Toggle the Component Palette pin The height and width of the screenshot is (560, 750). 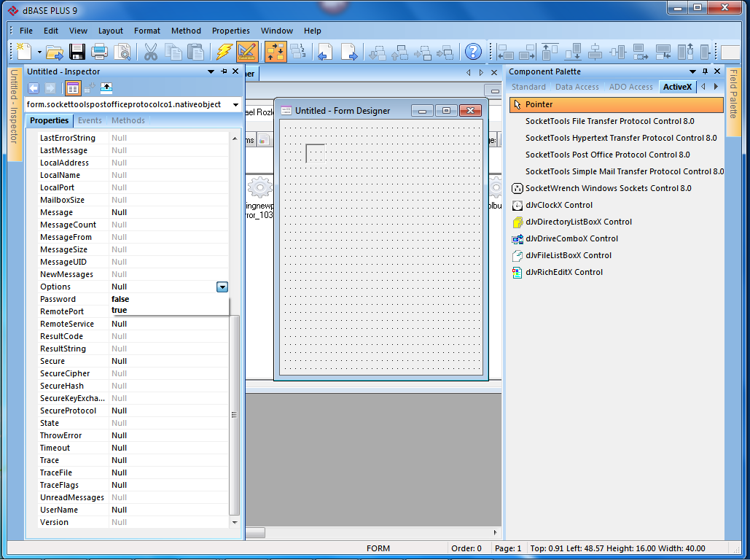tap(705, 71)
